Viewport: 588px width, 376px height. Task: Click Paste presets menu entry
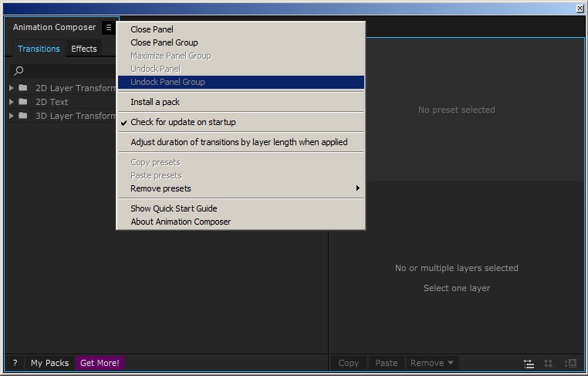click(x=241, y=175)
